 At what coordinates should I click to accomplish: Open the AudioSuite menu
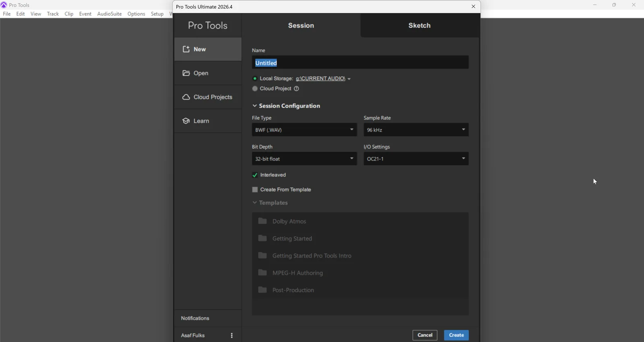pos(109,14)
